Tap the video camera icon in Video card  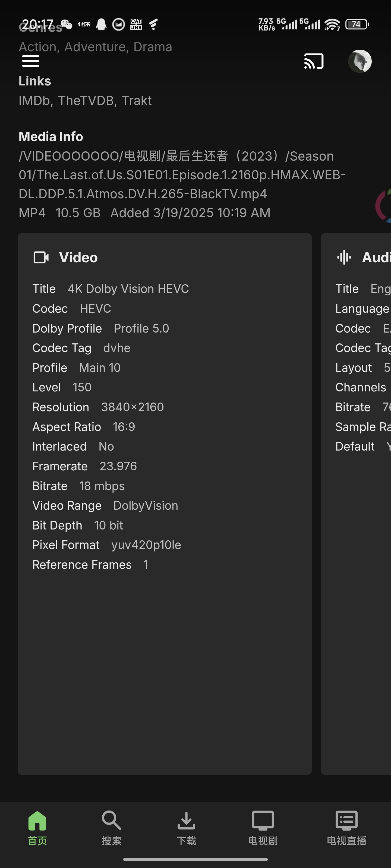pyautogui.click(x=41, y=257)
